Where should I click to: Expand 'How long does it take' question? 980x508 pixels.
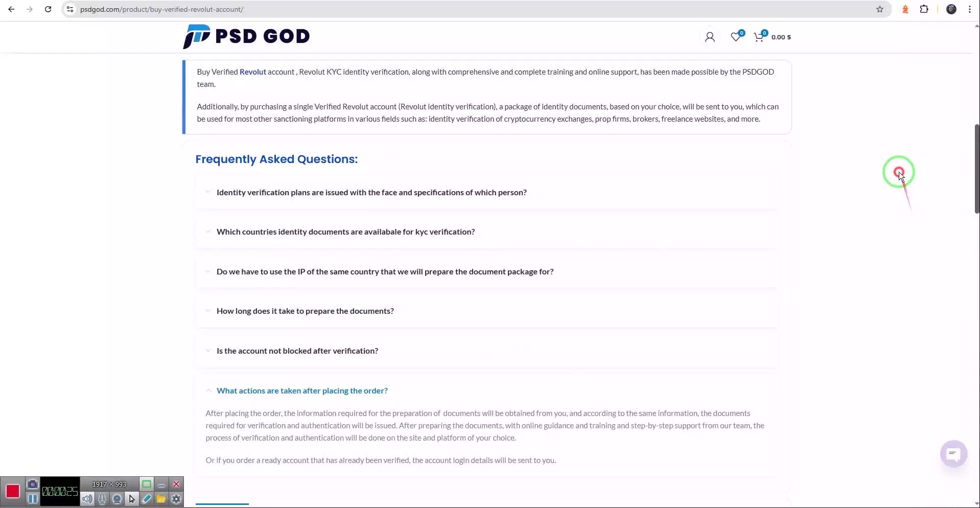point(486,311)
